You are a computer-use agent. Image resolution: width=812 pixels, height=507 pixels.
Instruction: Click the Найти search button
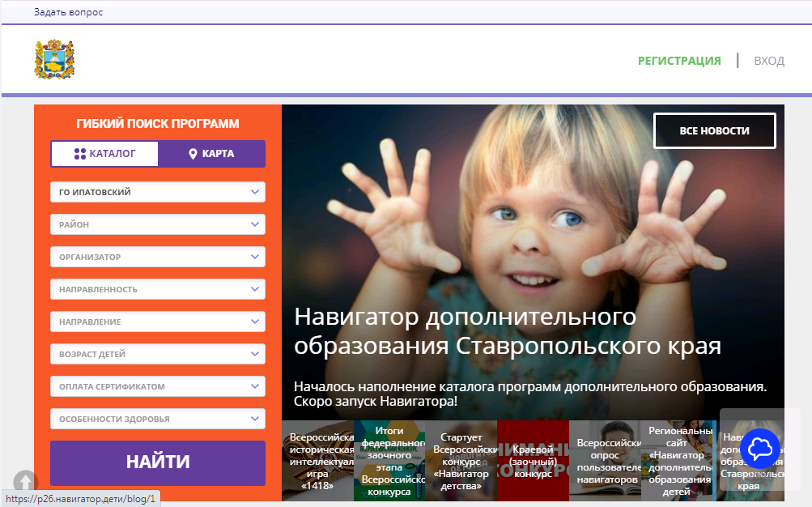point(158,462)
